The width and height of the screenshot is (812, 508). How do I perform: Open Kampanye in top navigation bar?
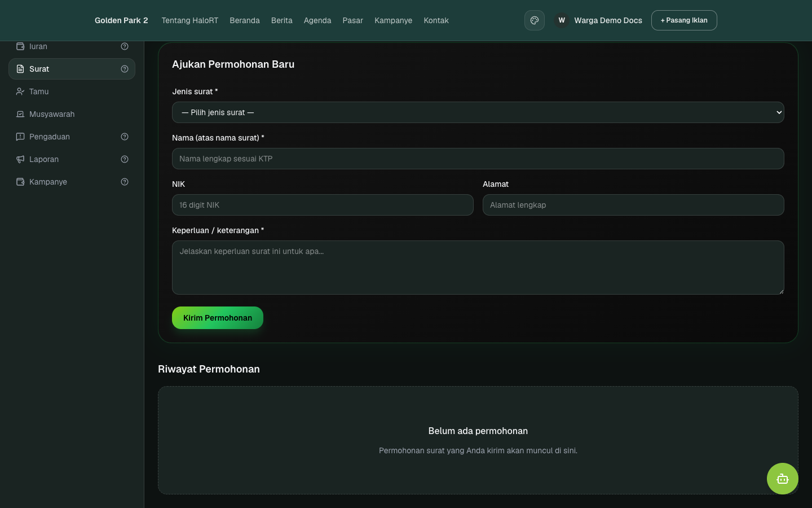click(x=394, y=20)
